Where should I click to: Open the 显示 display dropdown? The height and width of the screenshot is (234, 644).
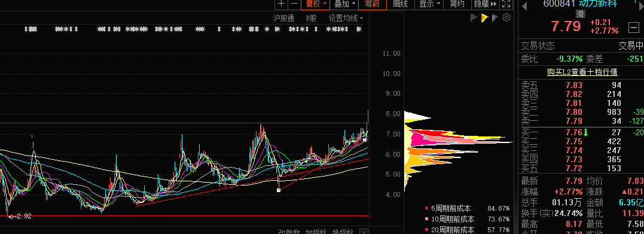click(x=429, y=4)
